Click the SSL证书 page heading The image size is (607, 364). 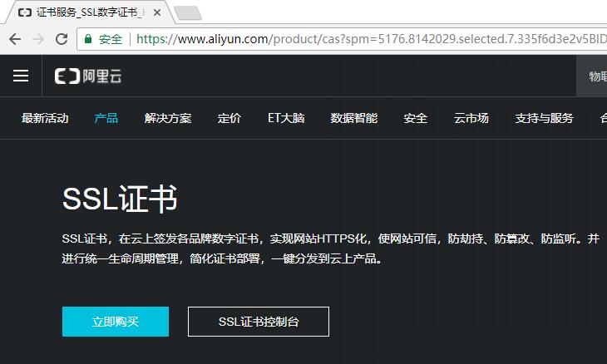pos(120,199)
